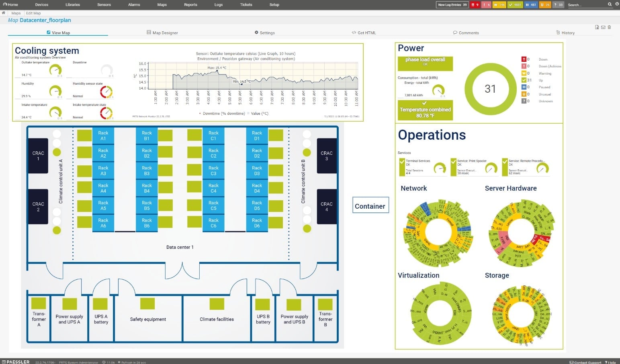Click the home icon in the breadcrumb bar
Viewport: 620px width, 364px height.
point(4,13)
